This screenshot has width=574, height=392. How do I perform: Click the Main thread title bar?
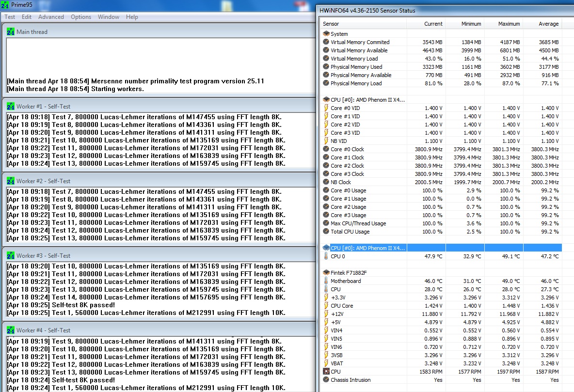(x=159, y=32)
